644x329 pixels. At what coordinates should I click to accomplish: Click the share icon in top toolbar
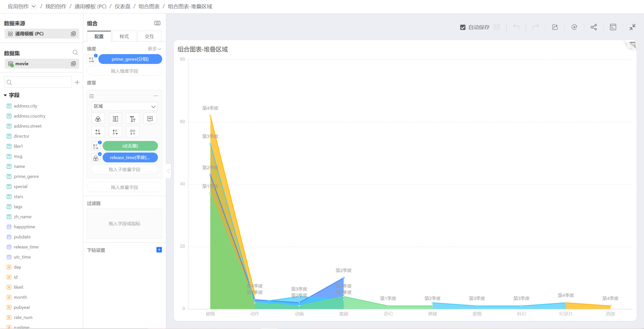(x=593, y=27)
